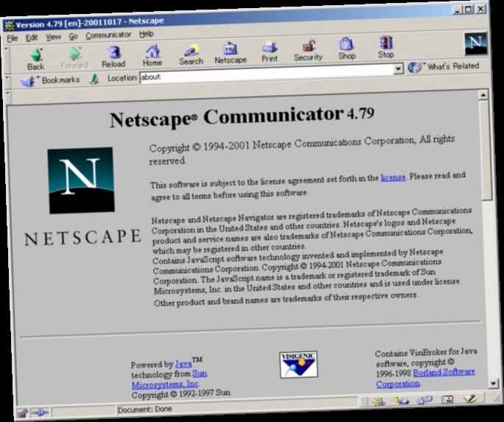Open the Go menu
This screenshot has height=422, width=504.
tap(73, 37)
